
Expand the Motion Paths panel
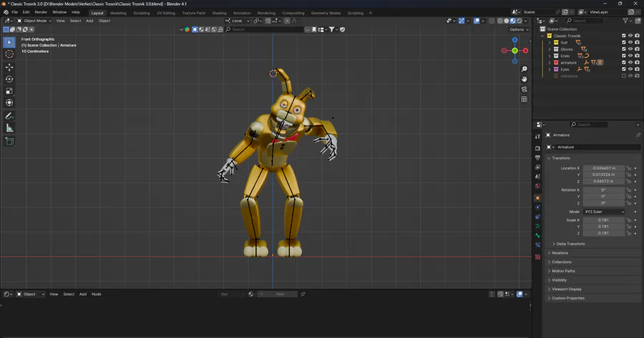point(563,271)
